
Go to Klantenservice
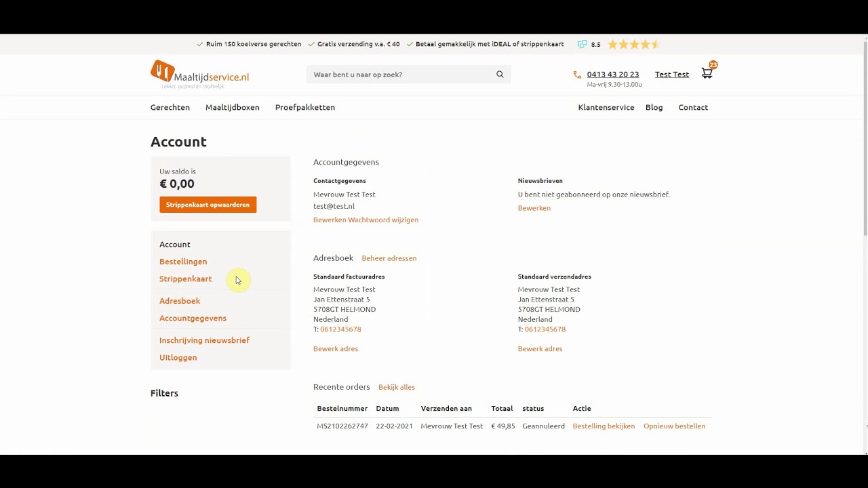(x=606, y=107)
